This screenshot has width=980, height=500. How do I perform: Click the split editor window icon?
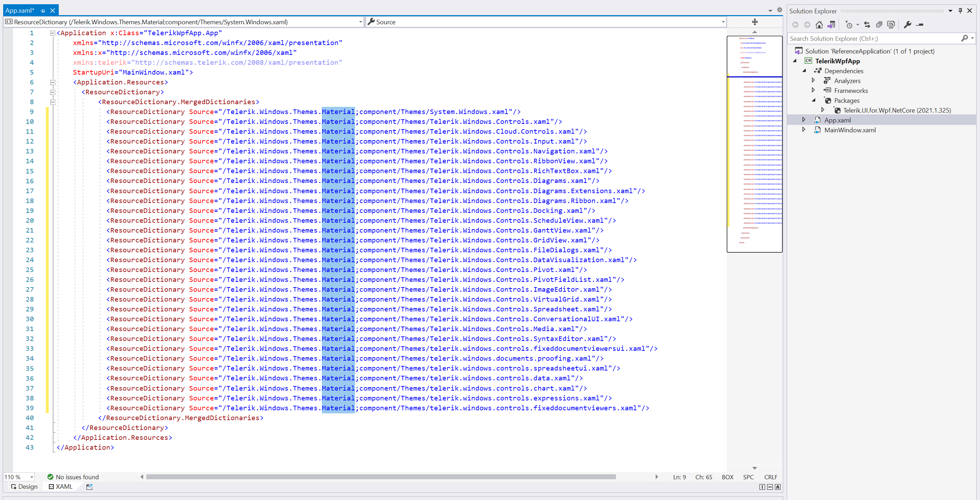(x=755, y=22)
